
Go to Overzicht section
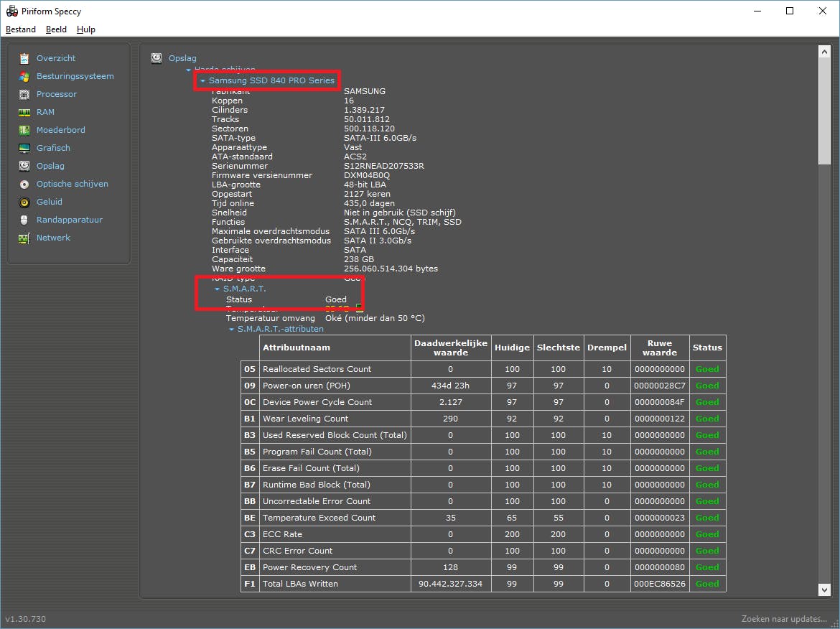click(56, 58)
